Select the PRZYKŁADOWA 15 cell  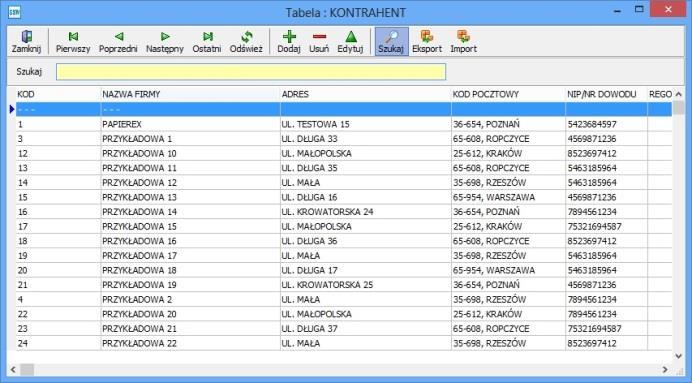point(190,226)
